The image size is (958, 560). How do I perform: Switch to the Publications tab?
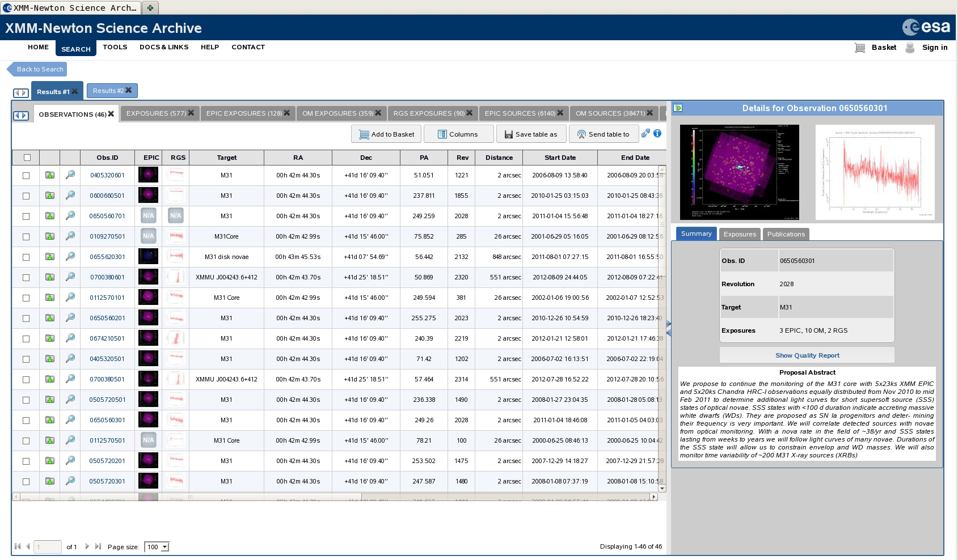tap(786, 234)
